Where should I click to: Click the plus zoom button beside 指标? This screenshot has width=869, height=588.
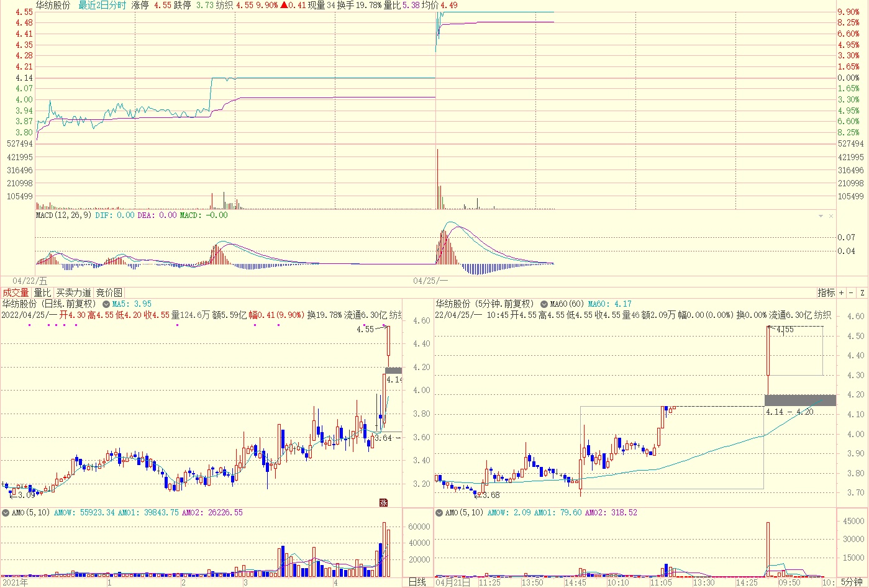tap(842, 292)
